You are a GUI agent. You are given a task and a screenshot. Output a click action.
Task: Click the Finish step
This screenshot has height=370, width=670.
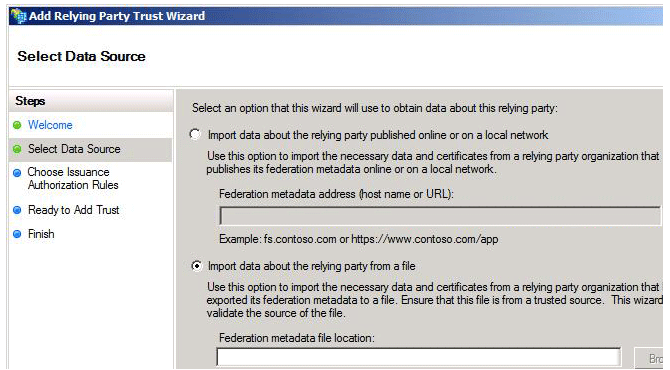41,234
